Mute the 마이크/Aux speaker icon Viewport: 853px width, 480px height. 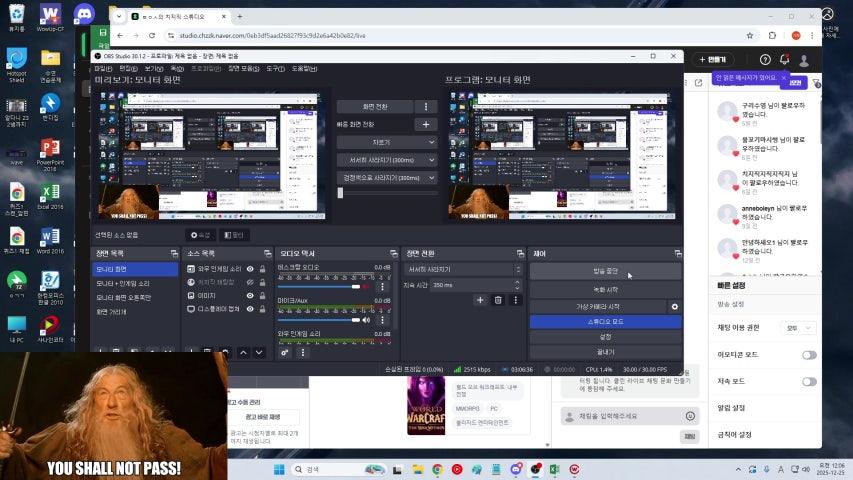(x=365, y=319)
